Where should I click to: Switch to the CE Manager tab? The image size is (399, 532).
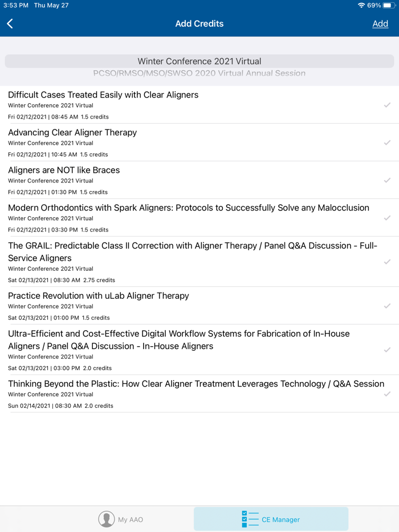click(x=271, y=519)
